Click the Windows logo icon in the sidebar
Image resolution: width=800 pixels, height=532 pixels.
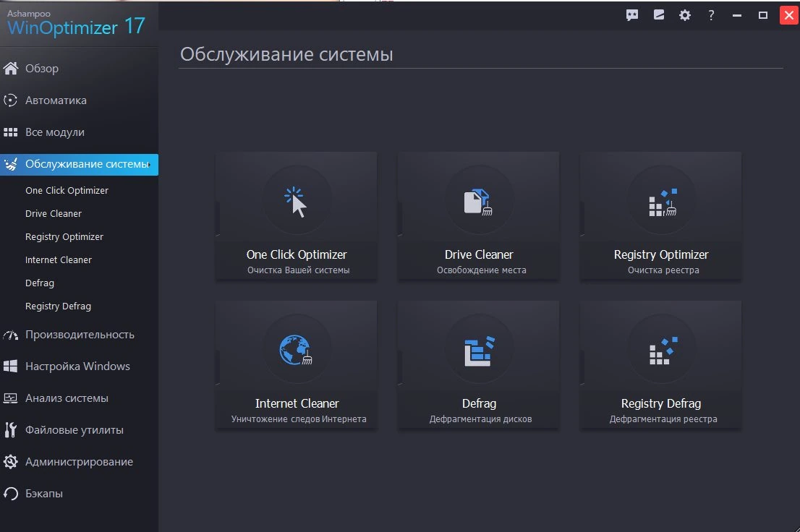[11, 366]
